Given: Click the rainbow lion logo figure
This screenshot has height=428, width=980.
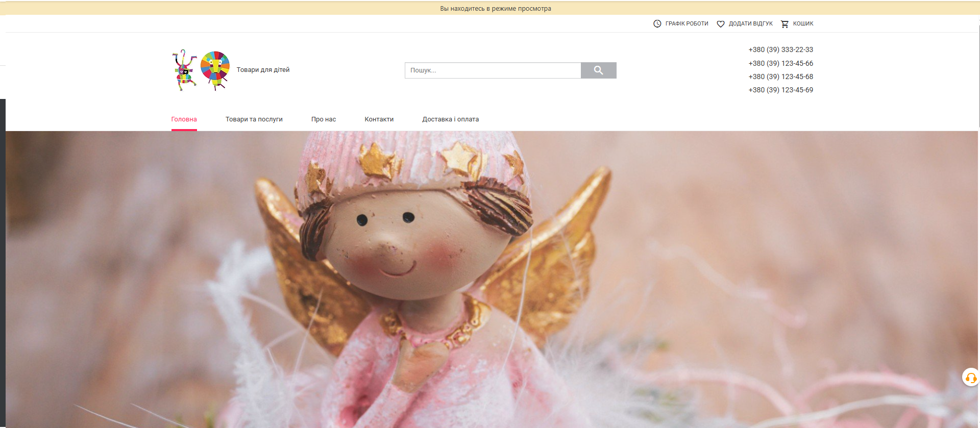Looking at the screenshot, I should (215, 70).
